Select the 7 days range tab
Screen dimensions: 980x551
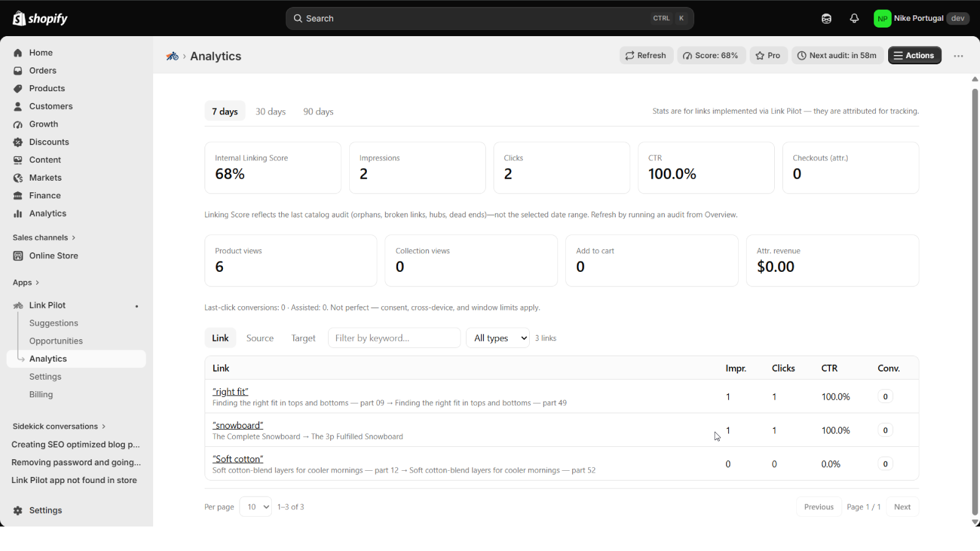click(225, 111)
